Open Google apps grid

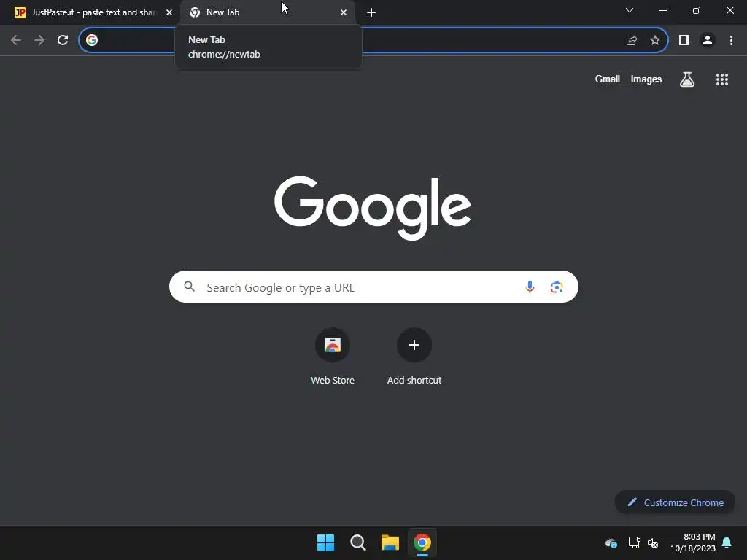pos(722,79)
